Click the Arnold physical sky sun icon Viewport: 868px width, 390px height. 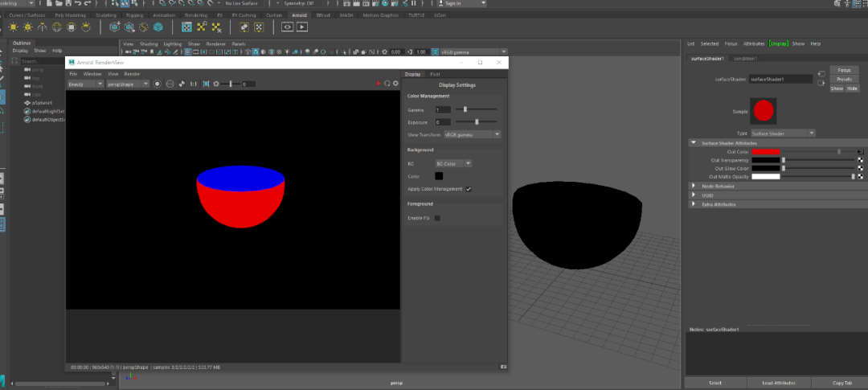[x=86, y=27]
